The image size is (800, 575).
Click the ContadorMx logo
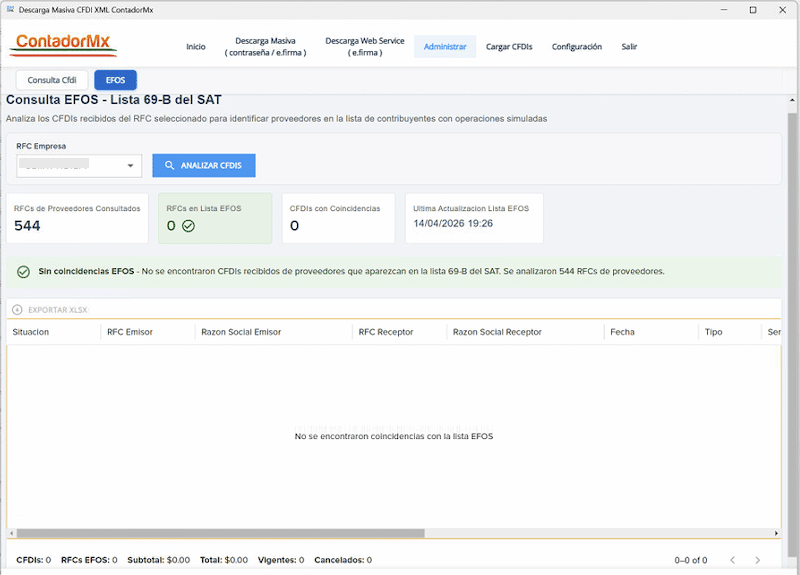click(66, 45)
